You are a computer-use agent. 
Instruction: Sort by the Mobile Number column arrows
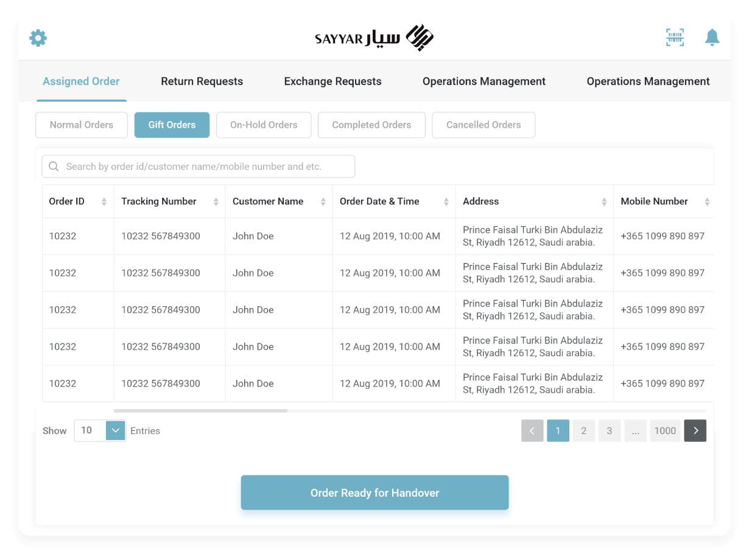[707, 201]
